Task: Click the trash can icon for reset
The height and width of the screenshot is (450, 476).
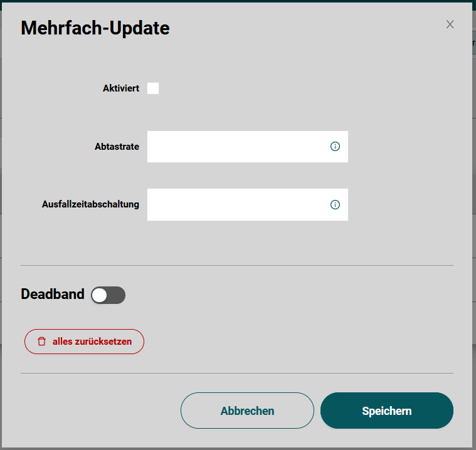Action: (x=42, y=342)
